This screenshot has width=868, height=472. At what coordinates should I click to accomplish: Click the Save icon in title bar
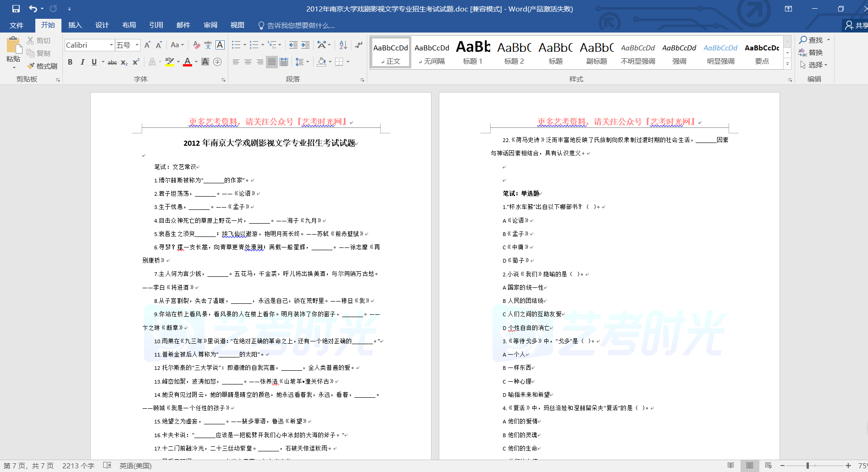click(16, 9)
